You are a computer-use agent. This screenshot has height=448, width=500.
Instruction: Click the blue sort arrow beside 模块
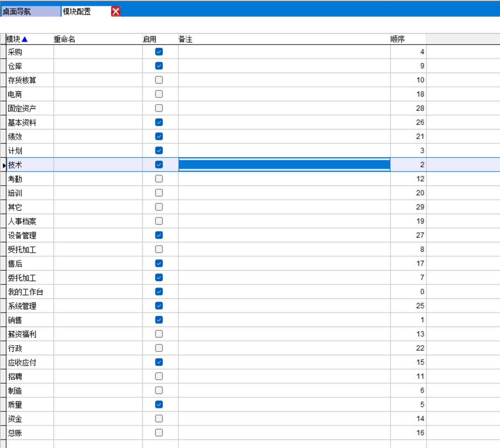(25, 39)
